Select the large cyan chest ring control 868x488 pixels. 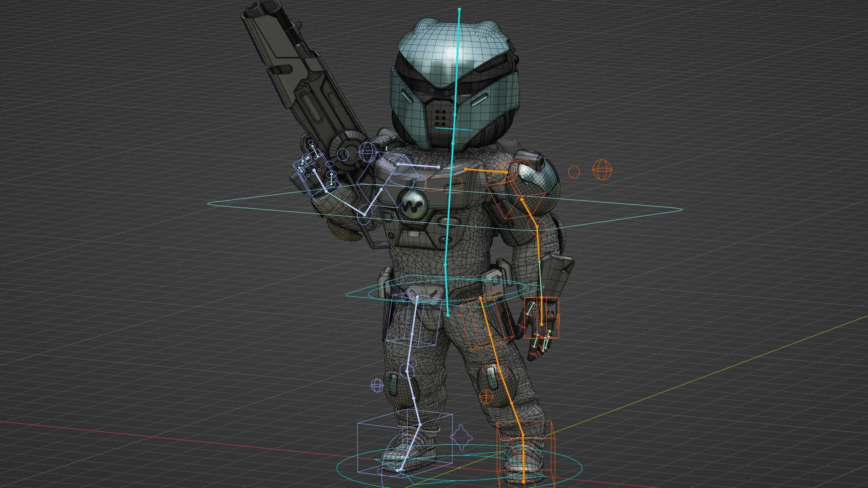click(445, 208)
